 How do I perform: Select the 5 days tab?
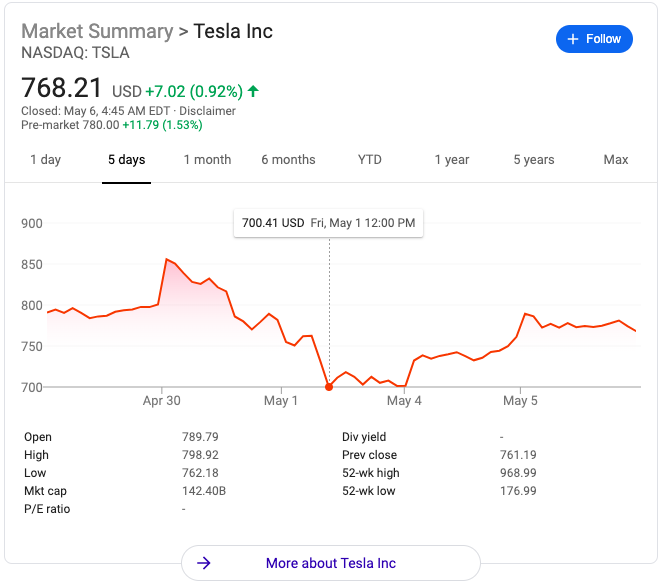pos(127,160)
